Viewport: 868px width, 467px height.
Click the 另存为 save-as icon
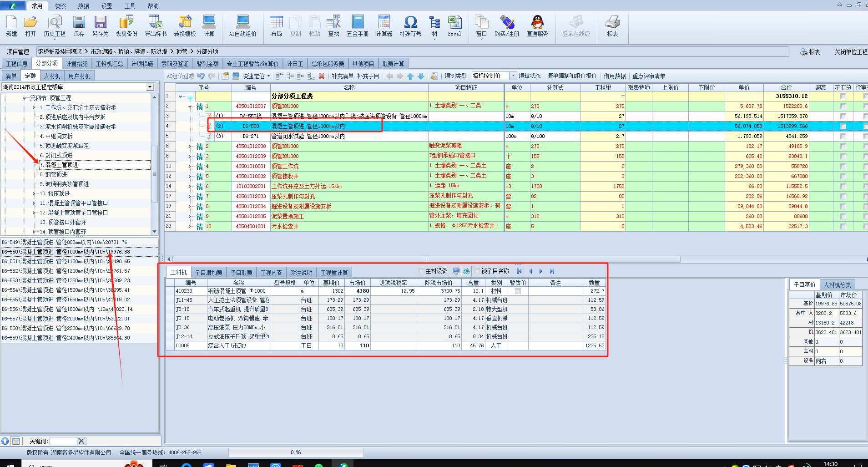(x=101, y=26)
